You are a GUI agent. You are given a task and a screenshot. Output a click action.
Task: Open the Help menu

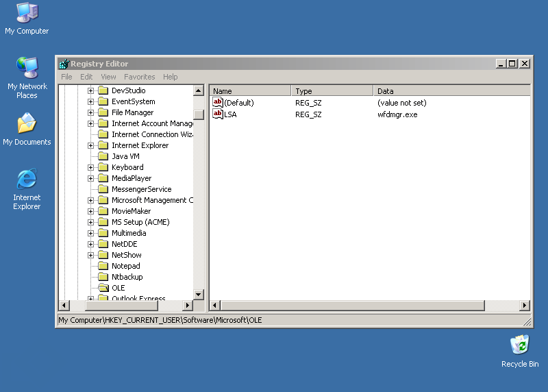[x=170, y=77]
